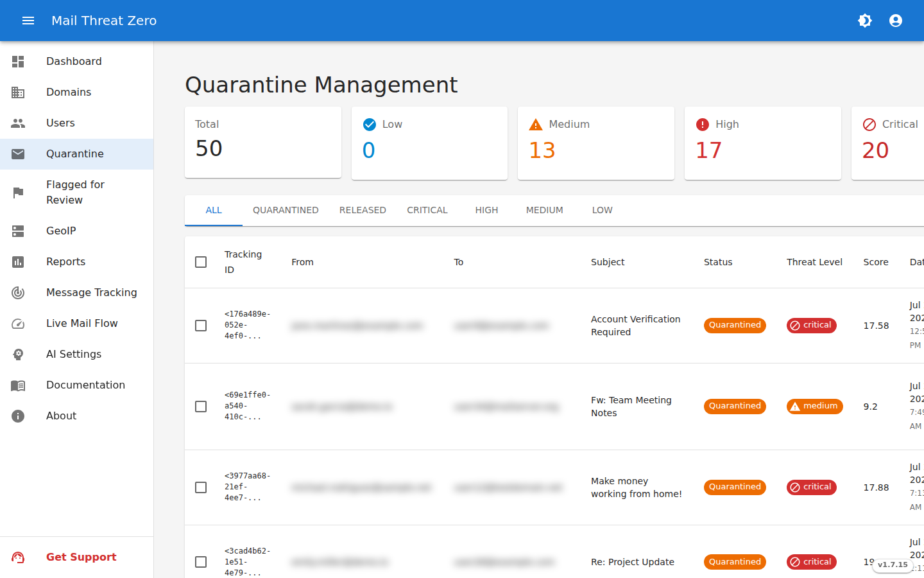The width and height of the screenshot is (924, 578).
Task: Click the Flagged for Review flag icon
Action: click(18, 193)
